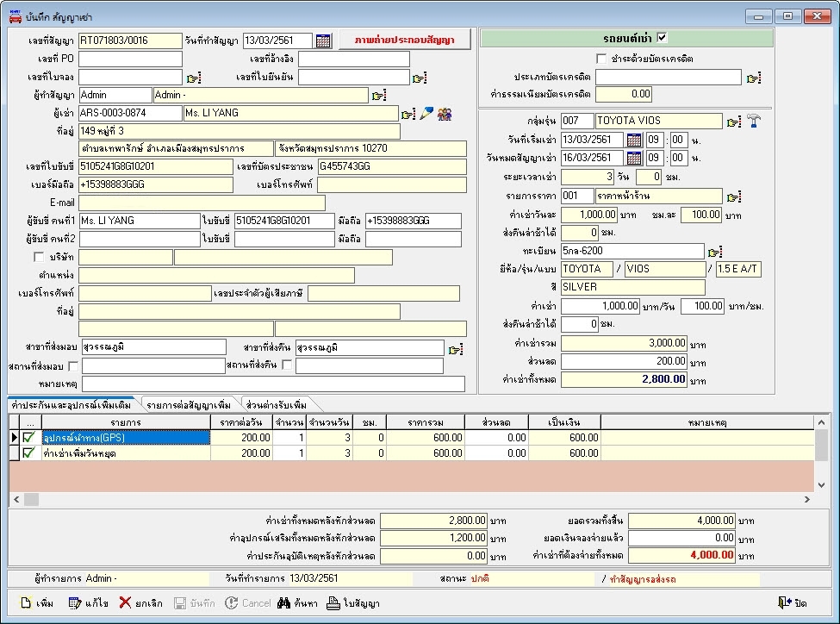Click the printer ใบสัญญา icon

(333, 603)
